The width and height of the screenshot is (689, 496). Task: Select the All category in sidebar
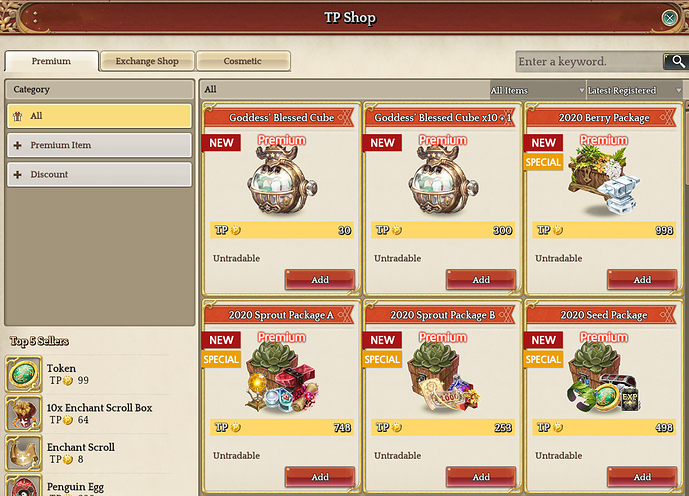[99, 116]
